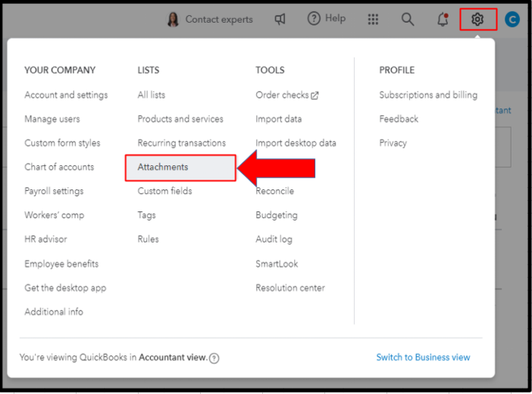The image size is (532, 394).
Task: Click the settings gear icon
Action: pyautogui.click(x=477, y=19)
